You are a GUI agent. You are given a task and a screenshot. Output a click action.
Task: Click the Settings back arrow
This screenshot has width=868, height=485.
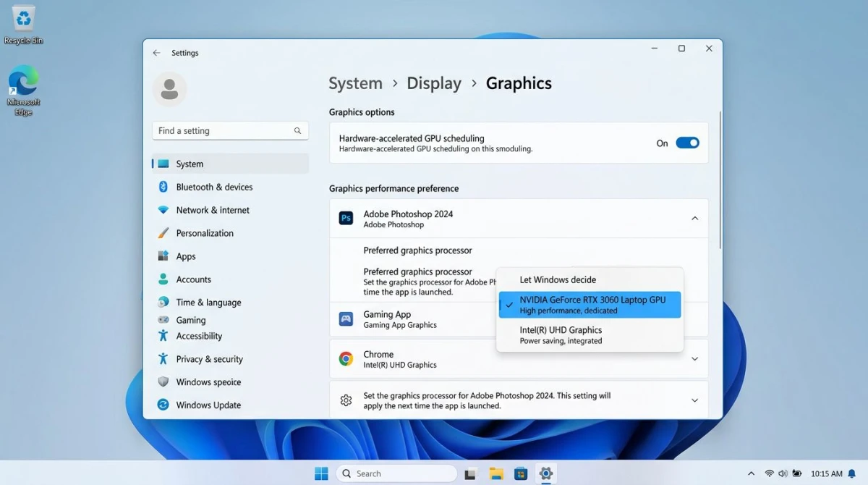(x=156, y=53)
